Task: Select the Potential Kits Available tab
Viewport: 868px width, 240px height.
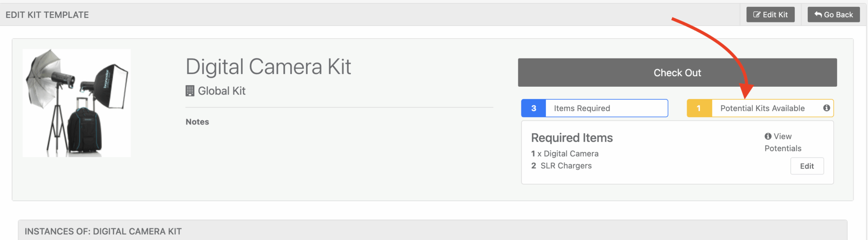Action: 762,108
